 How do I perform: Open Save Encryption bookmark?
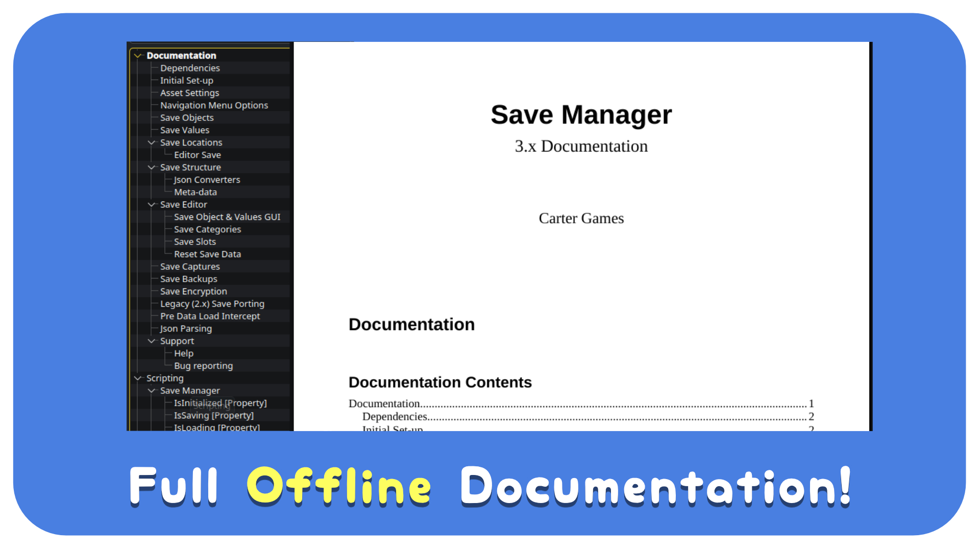[x=193, y=292]
